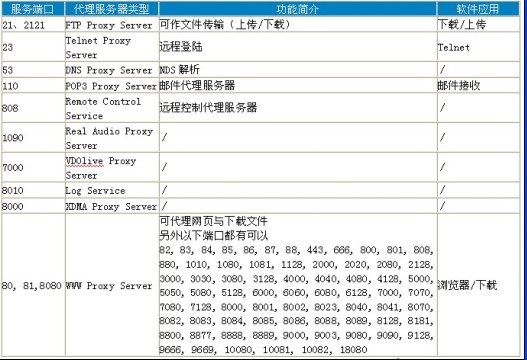Select the DNS Proxy Server cell

(x=112, y=70)
